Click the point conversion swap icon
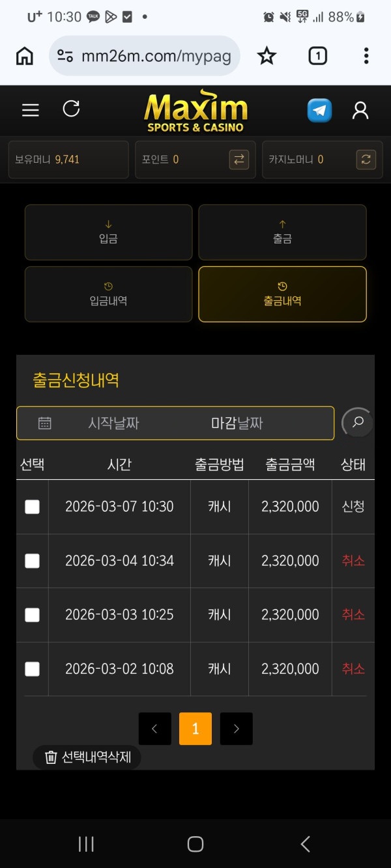This screenshot has width=391, height=868. click(x=239, y=160)
